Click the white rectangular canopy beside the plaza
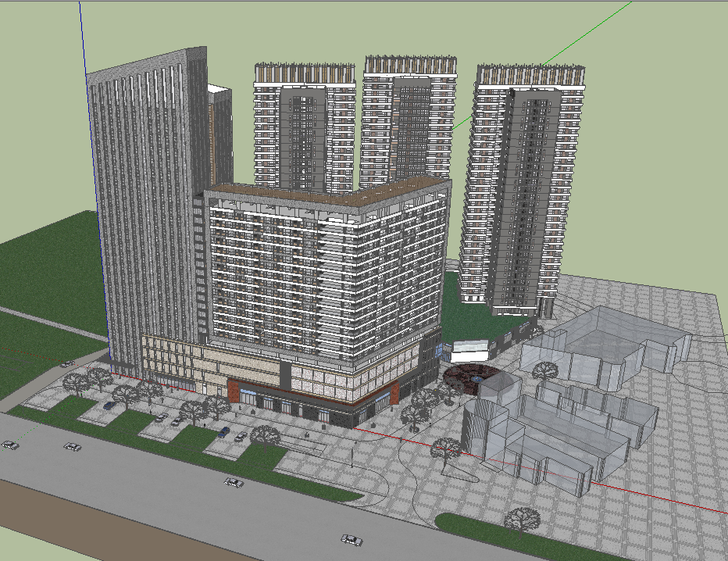 coord(470,351)
